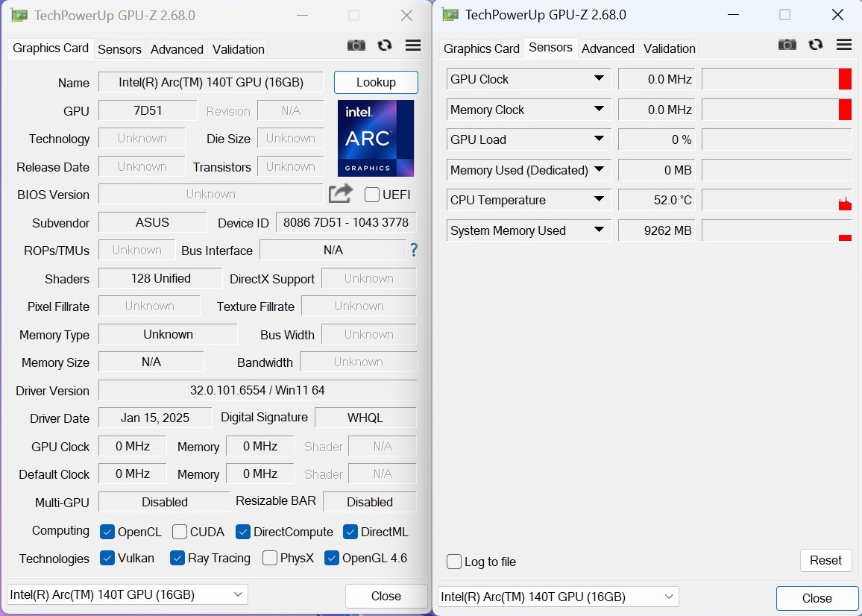Uncheck the Ray Tracing checkbox
This screenshot has width=862, height=616.
pos(177,558)
